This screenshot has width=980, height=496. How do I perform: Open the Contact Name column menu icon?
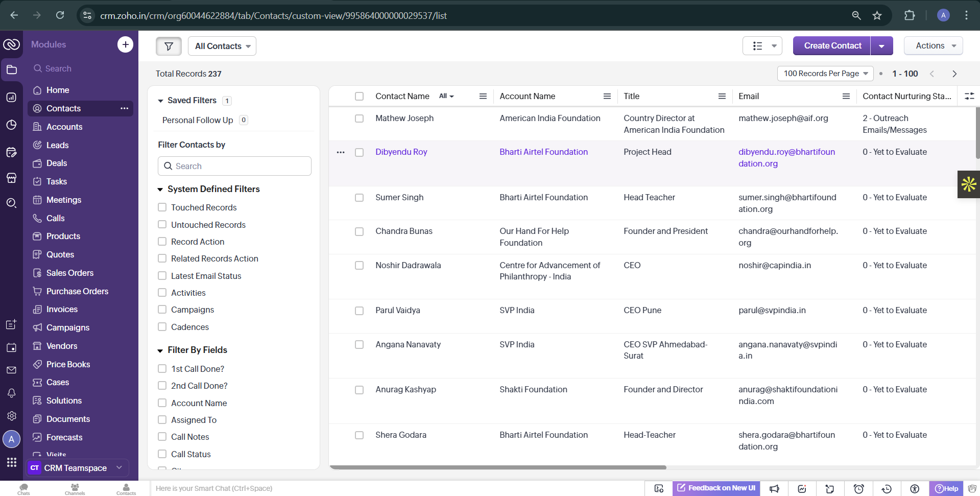pos(483,96)
